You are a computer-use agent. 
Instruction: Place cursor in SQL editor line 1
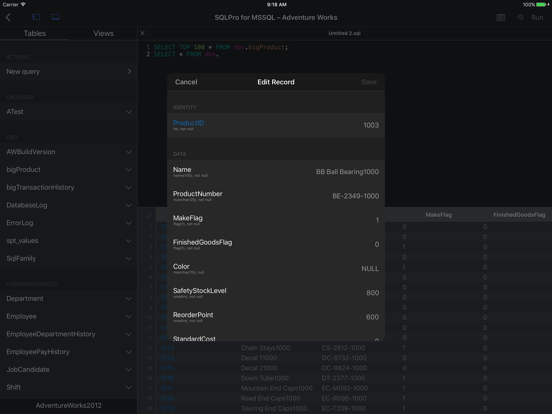point(221,47)
